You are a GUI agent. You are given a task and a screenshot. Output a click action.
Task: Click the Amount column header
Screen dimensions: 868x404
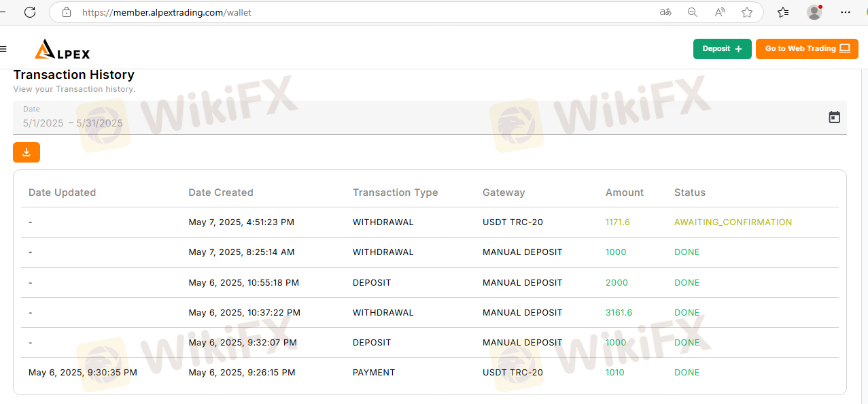coord(624,192)
